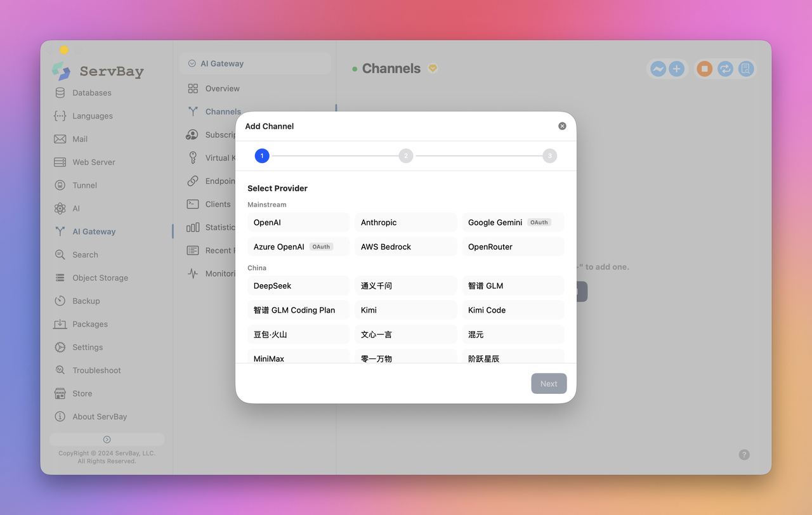Select the 智谱 GLM provider without Coding Plan
Image resolution: width=812 pixels, height=515 pixels.
513,286
